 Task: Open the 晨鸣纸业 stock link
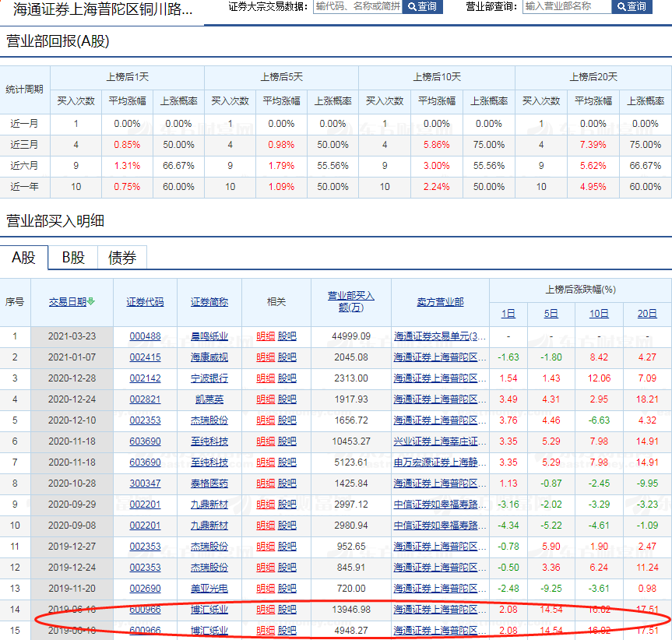click(209, 336)
